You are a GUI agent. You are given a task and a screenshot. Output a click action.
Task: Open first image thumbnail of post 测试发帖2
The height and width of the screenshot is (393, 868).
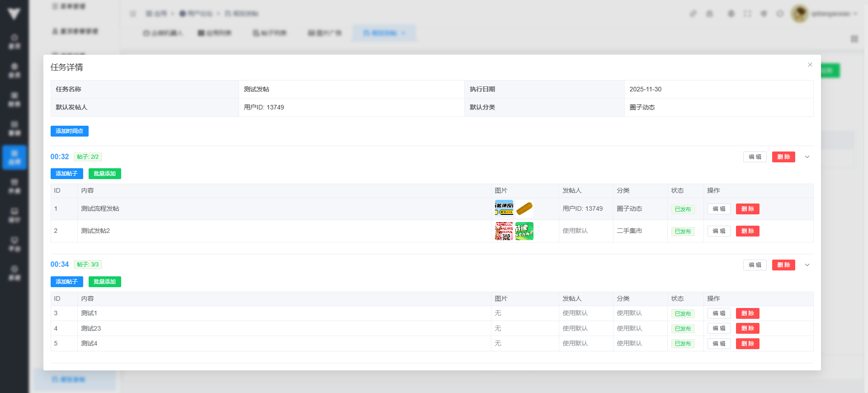coord(504,231)
